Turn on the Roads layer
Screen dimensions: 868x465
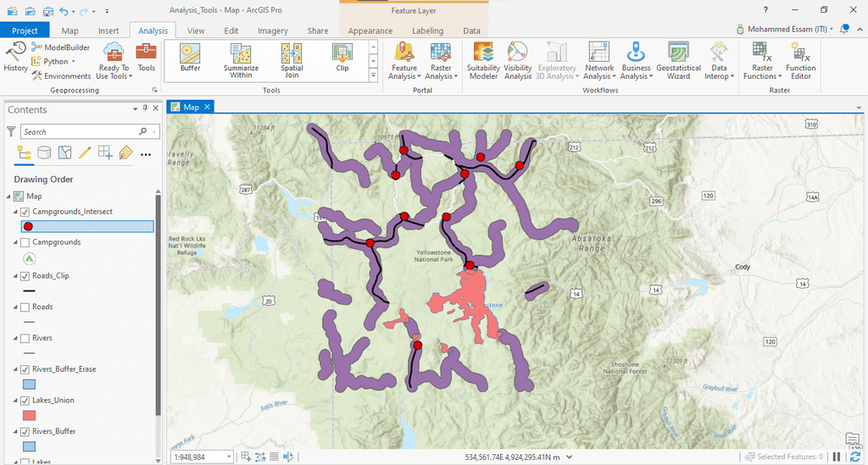click(x=25, y=307)
